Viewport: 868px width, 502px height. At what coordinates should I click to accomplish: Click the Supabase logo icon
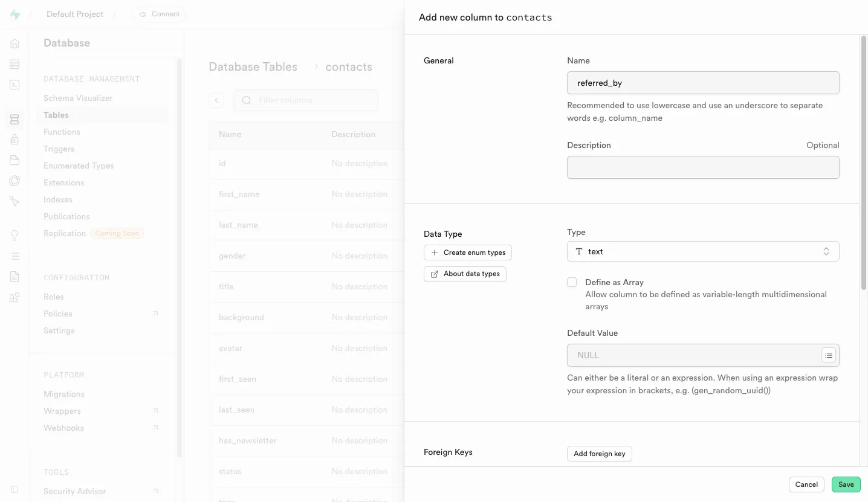pyautogui.click(x=15, y=14)
